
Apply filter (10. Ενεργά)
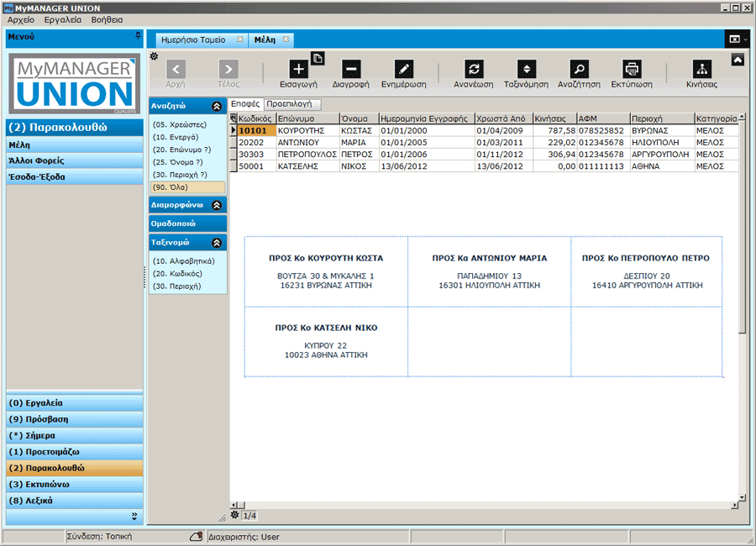click(176, 137)
